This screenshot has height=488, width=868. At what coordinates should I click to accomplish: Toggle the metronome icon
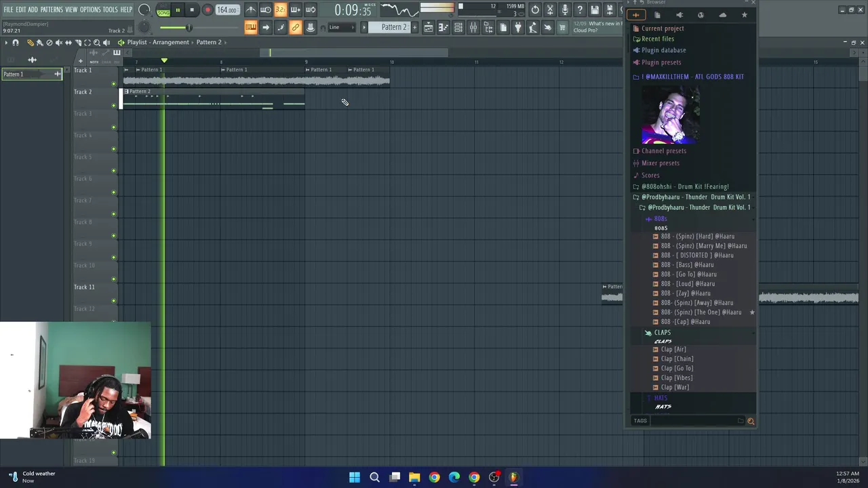251,10
